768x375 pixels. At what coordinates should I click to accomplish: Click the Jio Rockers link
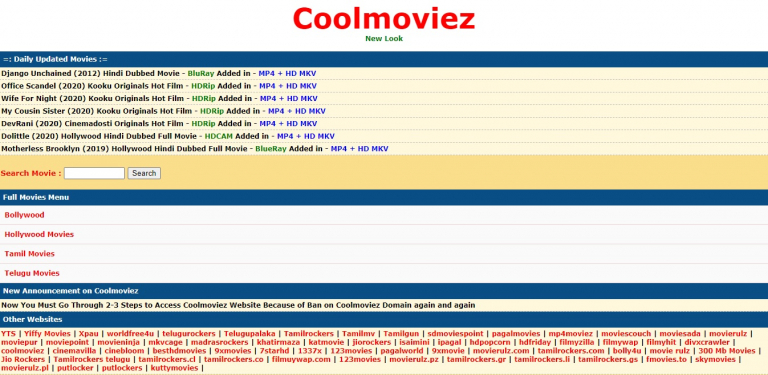23,359
